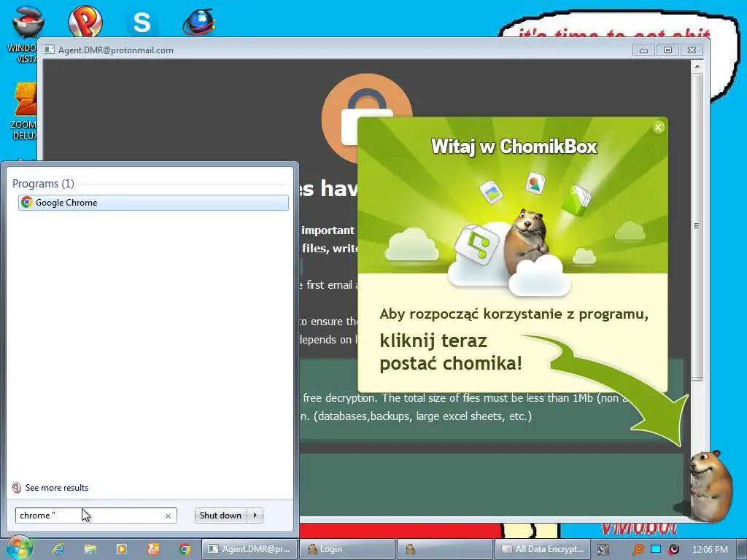The height and width of the screenshot is (560, 747).
Task: Open Chrome from the taskbar
Action: click(x=185, y=549)
